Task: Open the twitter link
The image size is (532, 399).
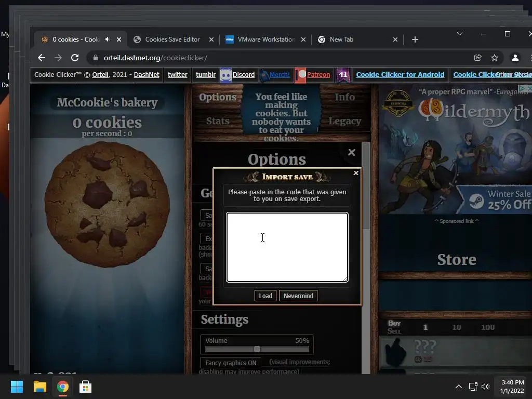Action: click(x=178, y=75)
